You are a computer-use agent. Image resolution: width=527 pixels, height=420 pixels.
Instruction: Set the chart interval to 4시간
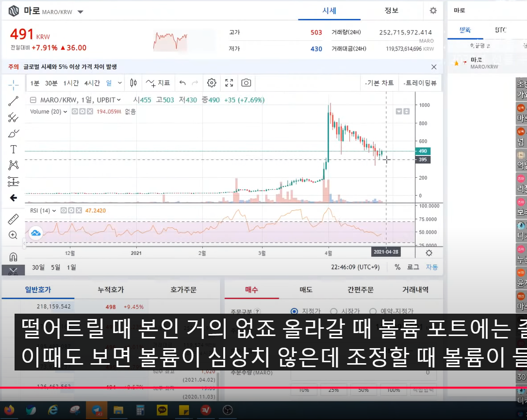92,83
